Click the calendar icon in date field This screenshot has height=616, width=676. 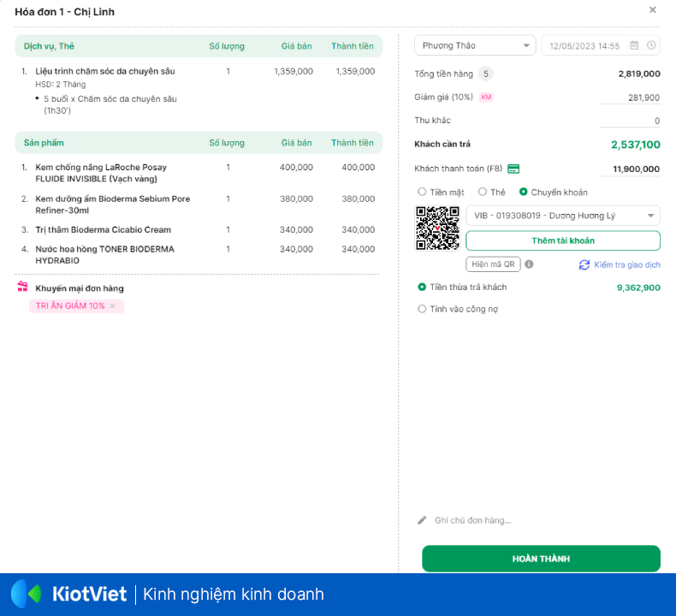click(634, 45)
